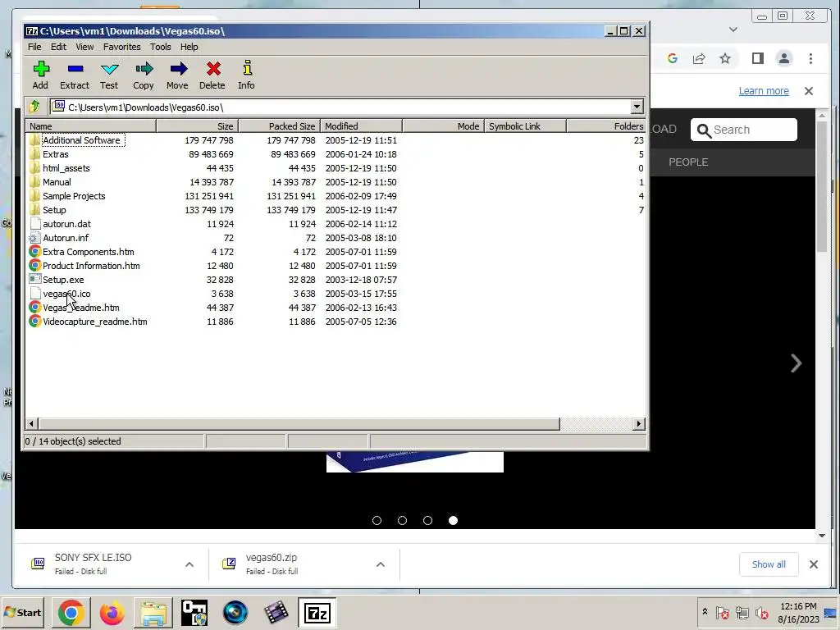
Task: Select the Additional Software folder
Action: tap(81, 140)
